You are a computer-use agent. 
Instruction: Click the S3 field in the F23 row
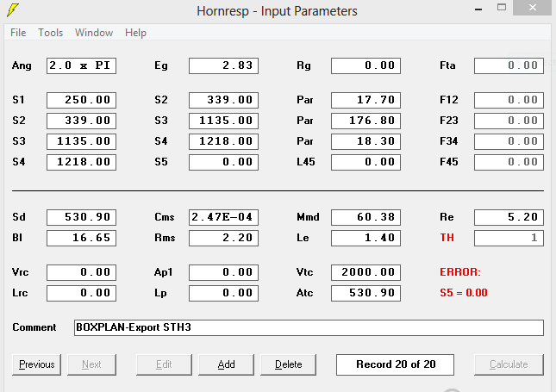point(224,121)
